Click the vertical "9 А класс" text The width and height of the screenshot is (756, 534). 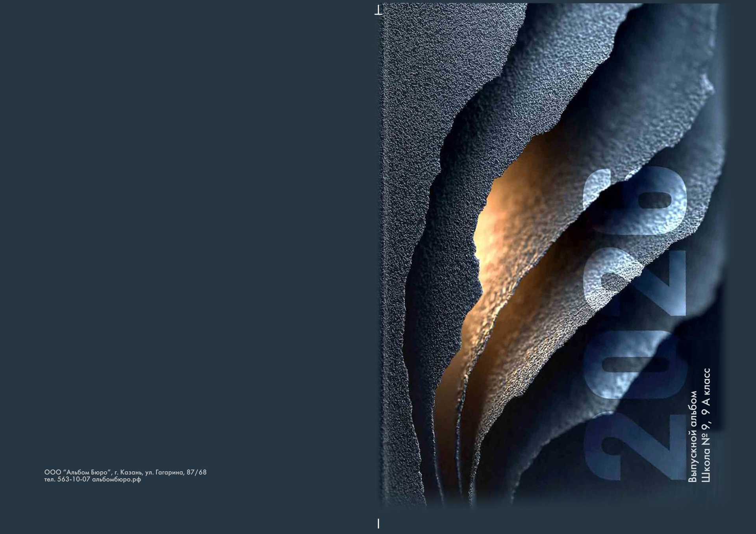706,392
